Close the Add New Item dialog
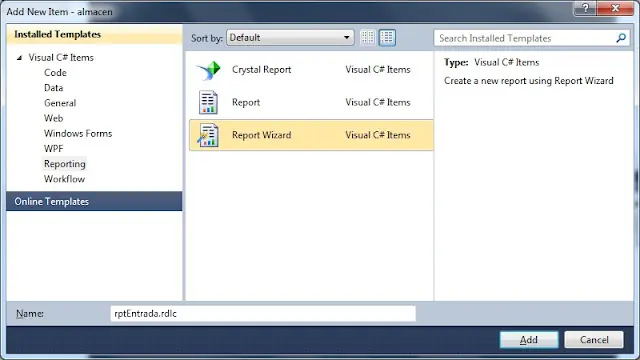640x360 pixels. (616, 8)
